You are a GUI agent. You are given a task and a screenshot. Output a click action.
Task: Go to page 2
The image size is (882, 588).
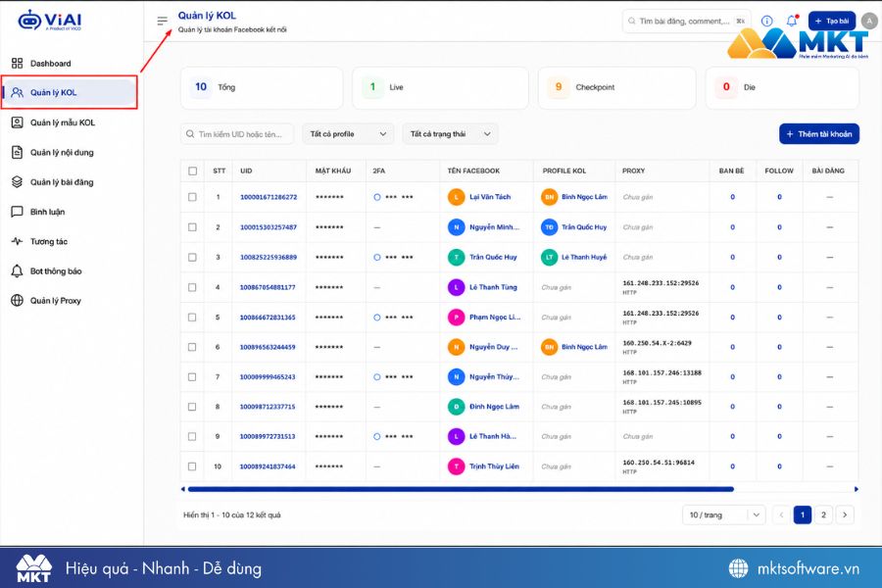823,514
